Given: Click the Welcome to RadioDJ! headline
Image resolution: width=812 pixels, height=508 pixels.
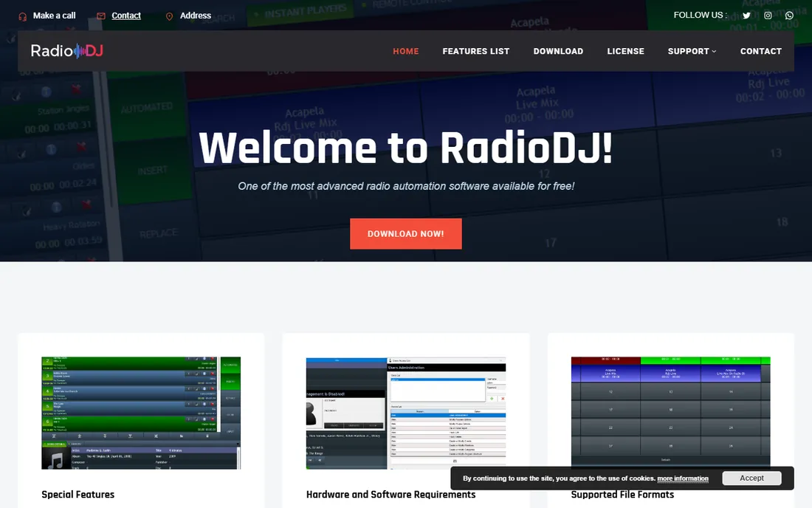Looking at the screenshot, I should [x=406, y=148].
